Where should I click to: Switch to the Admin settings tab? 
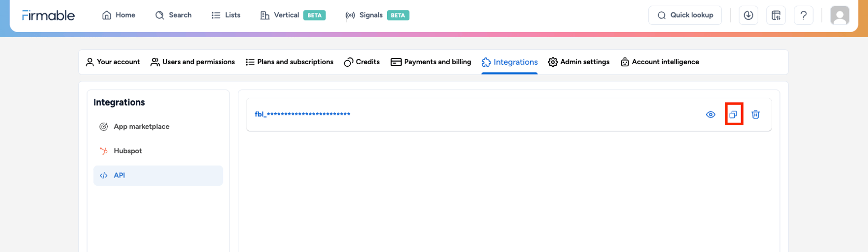pos(578,62)
